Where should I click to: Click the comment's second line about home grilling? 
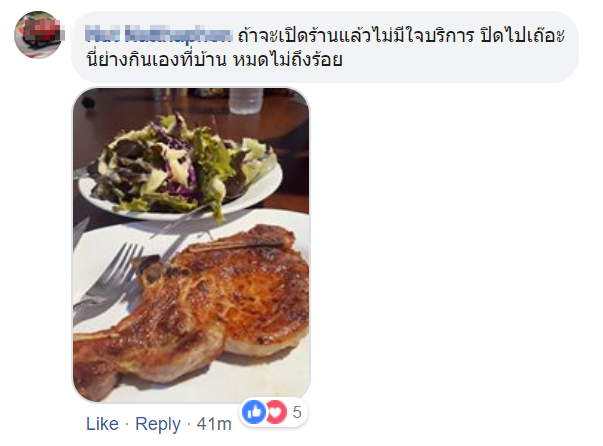[x=214, y=60]
